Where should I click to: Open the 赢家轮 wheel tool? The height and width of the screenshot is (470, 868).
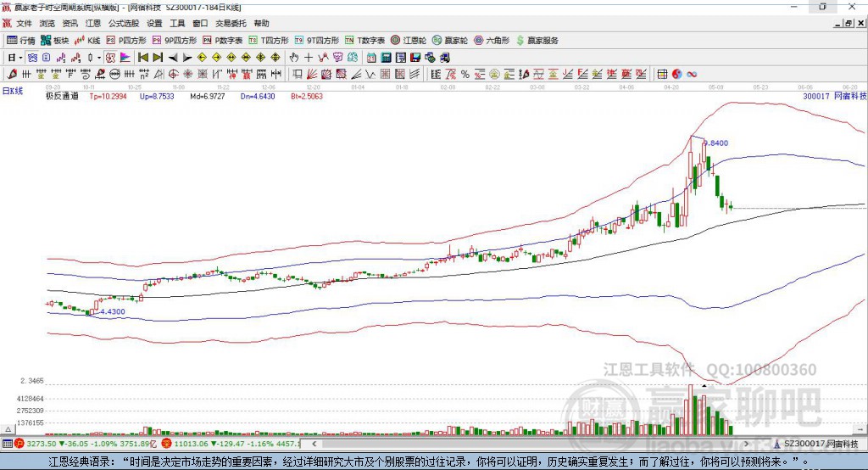(450, 41)
